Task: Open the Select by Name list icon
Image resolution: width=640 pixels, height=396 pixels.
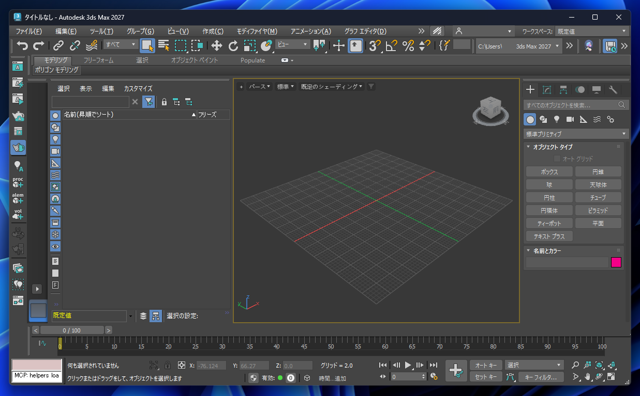Action: click(164, 45)
